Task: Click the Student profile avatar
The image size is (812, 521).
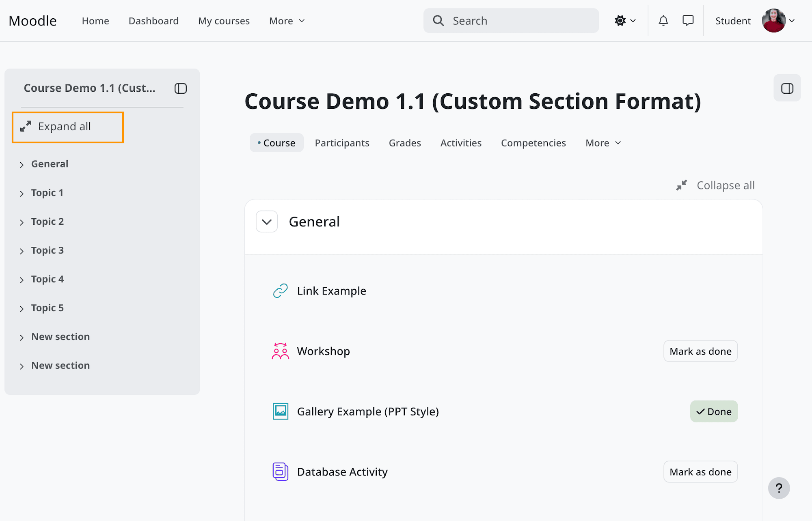Action: pyautogui.click(x=774, y=21)
